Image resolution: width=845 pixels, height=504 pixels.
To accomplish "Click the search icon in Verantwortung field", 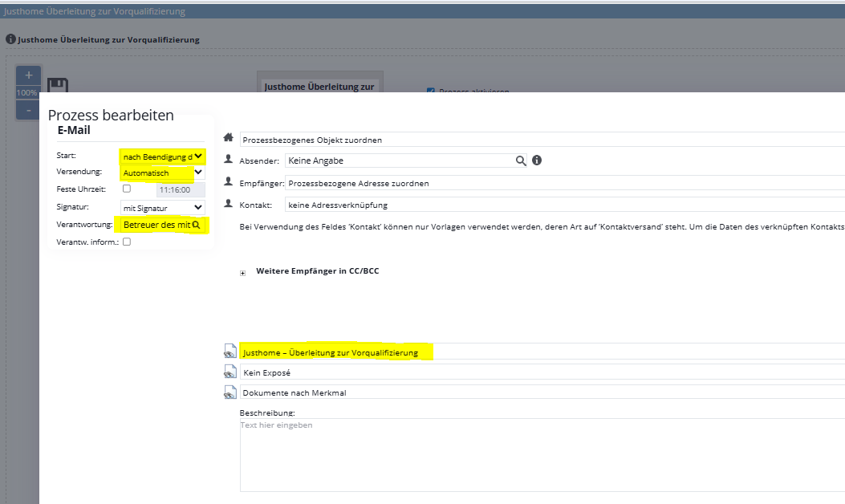I will tap(197, 226).
